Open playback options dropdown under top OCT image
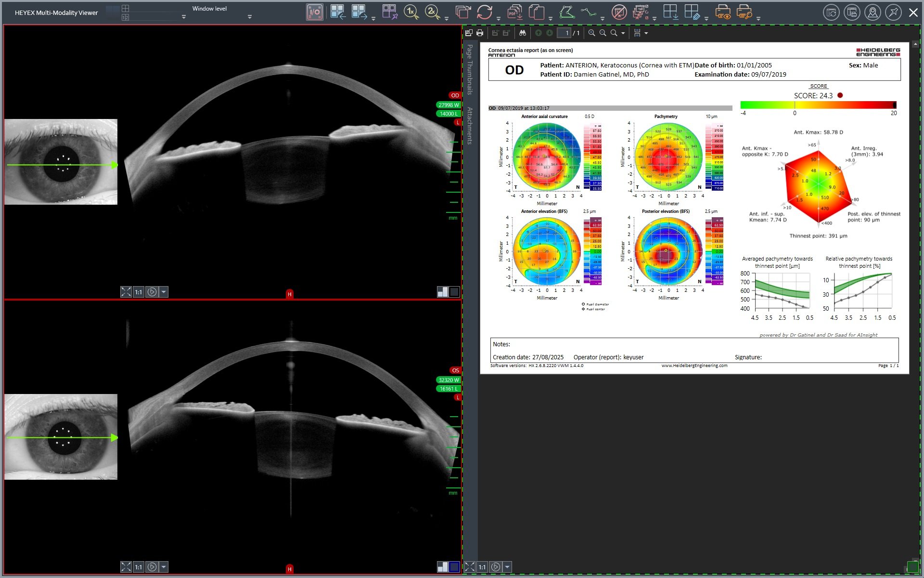 pyautogui.click(x=164, y=292)
